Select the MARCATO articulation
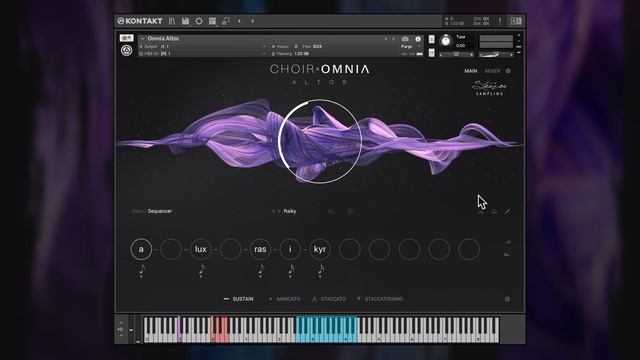This screenshot has height=360, width=640. (284, 299)
